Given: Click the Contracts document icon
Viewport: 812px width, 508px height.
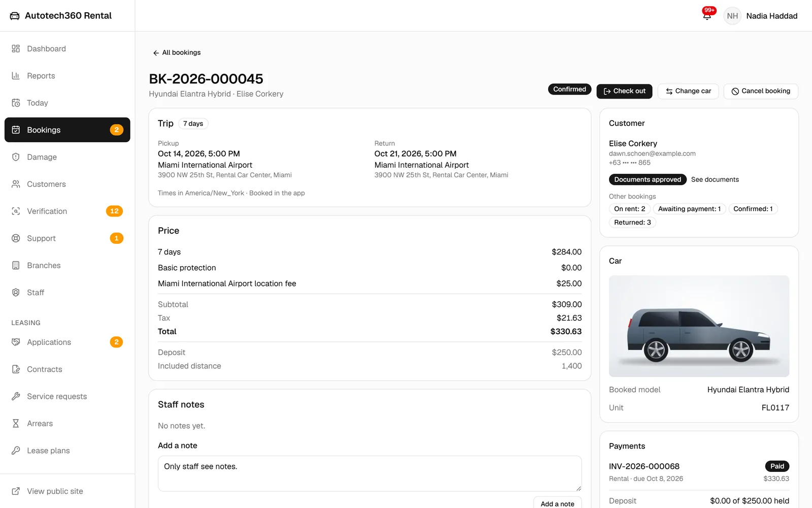Looking at the screenshot, I should [16, 369].
